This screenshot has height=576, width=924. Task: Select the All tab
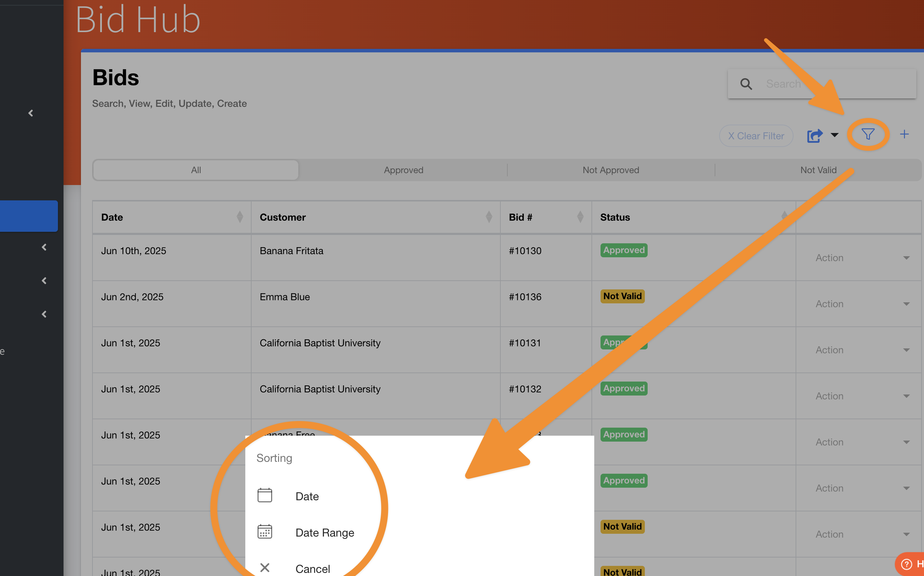[196, 170]
